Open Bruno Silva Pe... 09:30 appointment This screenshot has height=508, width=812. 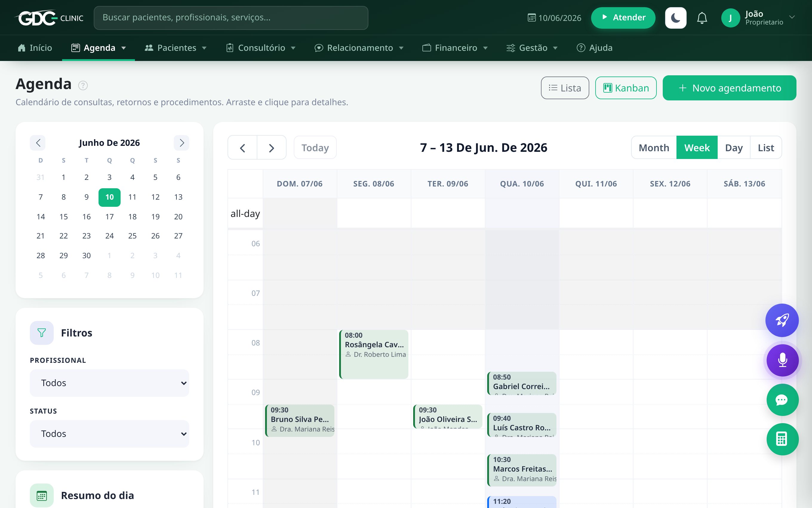300,421
